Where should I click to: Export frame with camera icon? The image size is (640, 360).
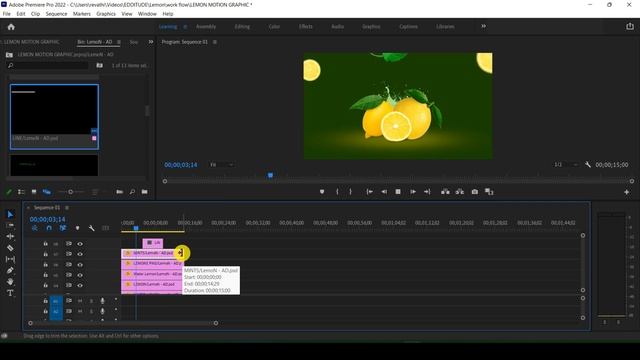pyautogui.click(x=475, y=192)
